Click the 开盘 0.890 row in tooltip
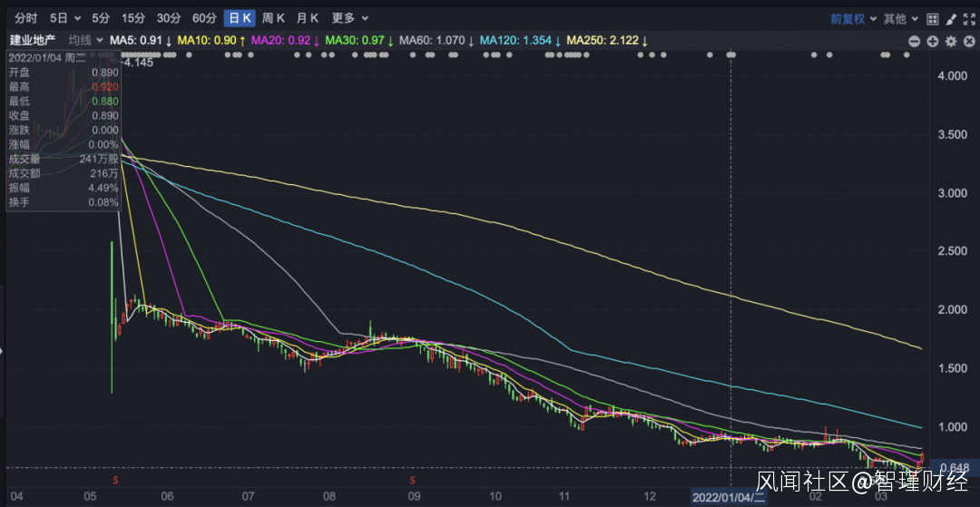Screen dimensions: 980x507 point(64,73)
